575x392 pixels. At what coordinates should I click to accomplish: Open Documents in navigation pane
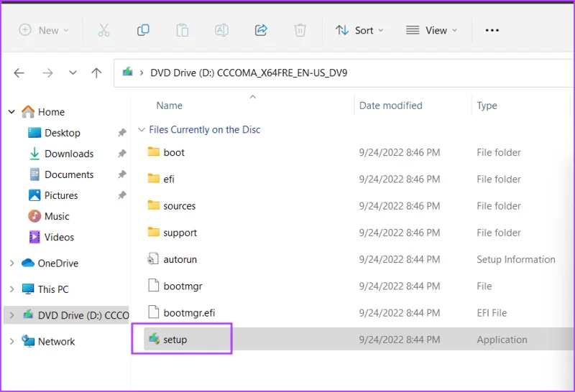[x=69, y=174]
